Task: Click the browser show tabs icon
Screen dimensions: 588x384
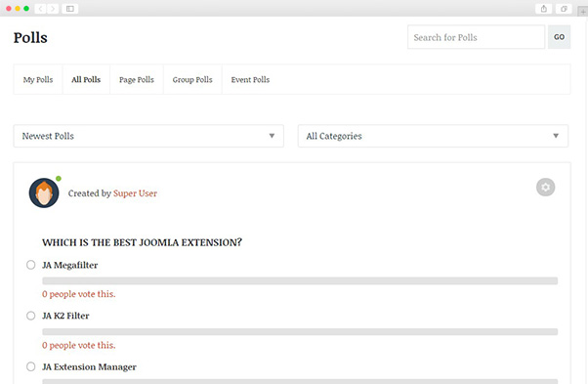Action: (564, 9)
